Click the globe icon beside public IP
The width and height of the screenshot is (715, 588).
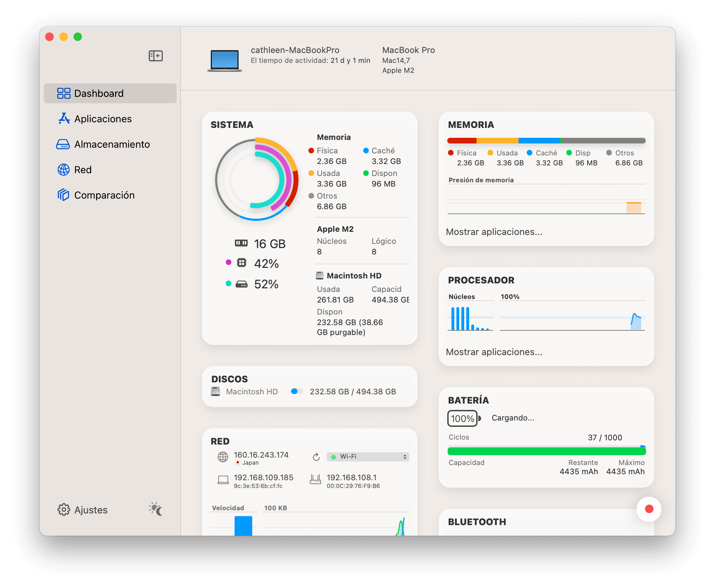pyautogui.click(x=223, y=457)
